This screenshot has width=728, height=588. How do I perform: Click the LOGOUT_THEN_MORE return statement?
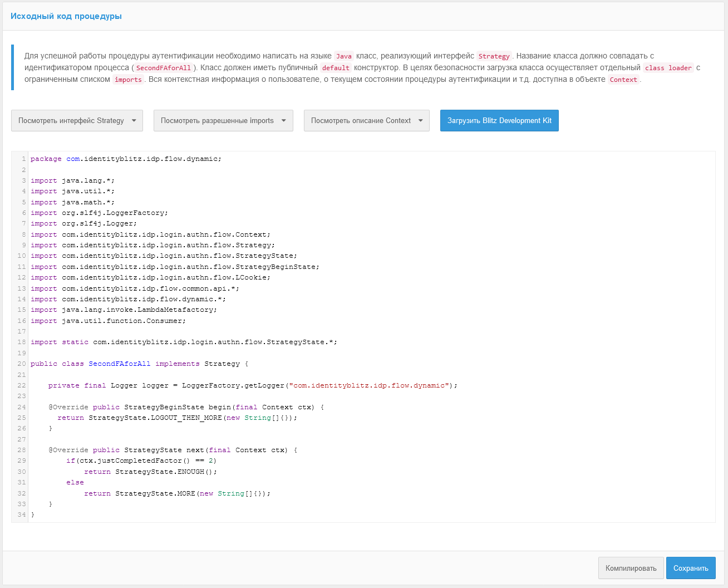[177, 418]
